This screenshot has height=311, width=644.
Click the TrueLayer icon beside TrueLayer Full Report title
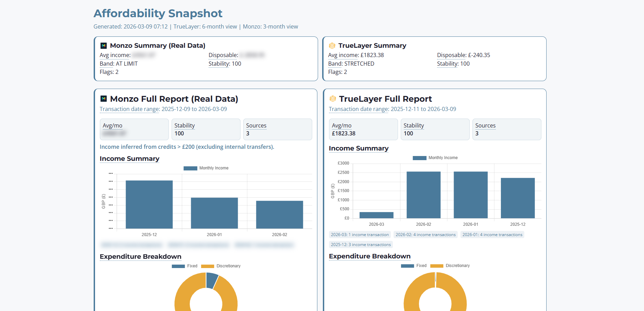[x=332, y=99]
